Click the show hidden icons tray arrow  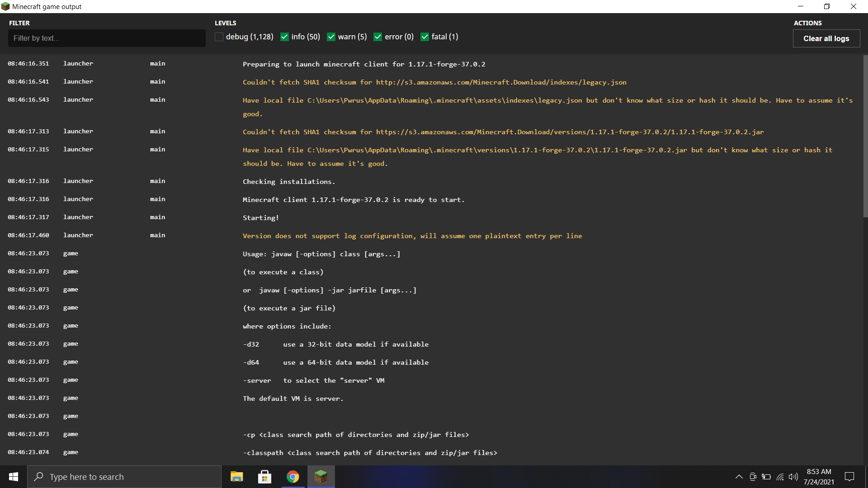739,476
